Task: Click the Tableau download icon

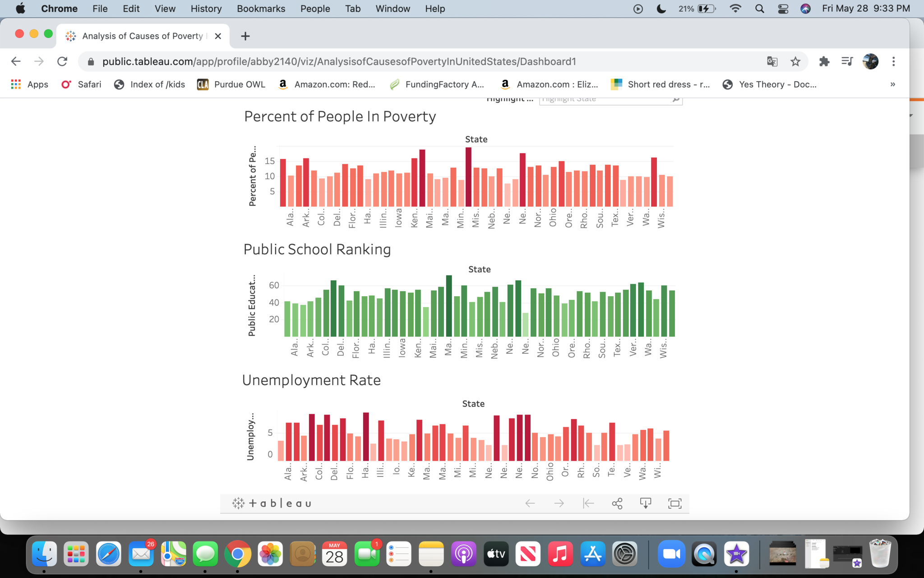Action: click(646, 503)
